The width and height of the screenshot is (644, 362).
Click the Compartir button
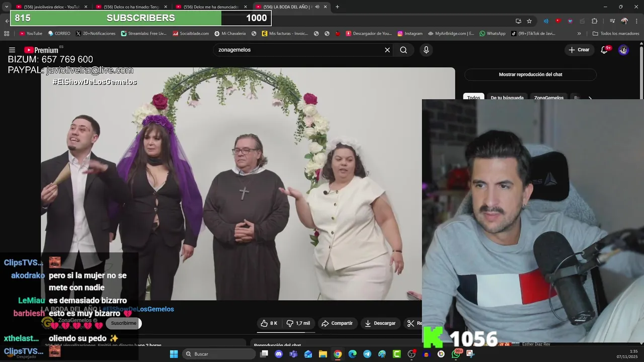click(x=337, y=323)
